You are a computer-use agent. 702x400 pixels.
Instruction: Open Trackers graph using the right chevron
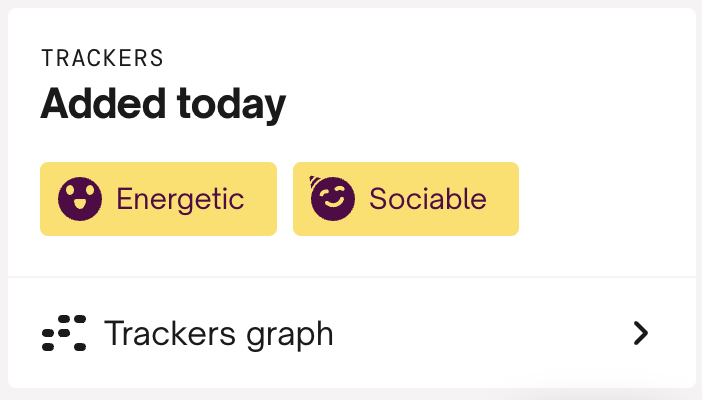click(x=641, y=333)
